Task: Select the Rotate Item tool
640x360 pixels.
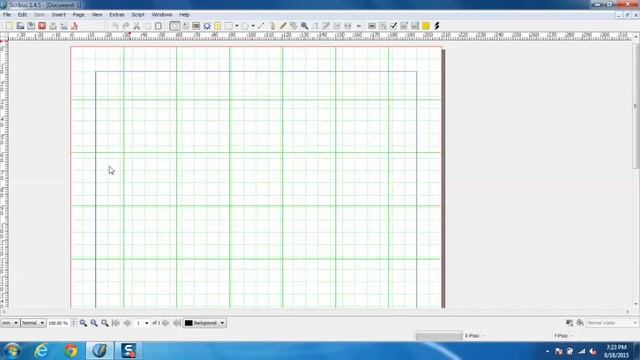Action: [x=293, y=26]
